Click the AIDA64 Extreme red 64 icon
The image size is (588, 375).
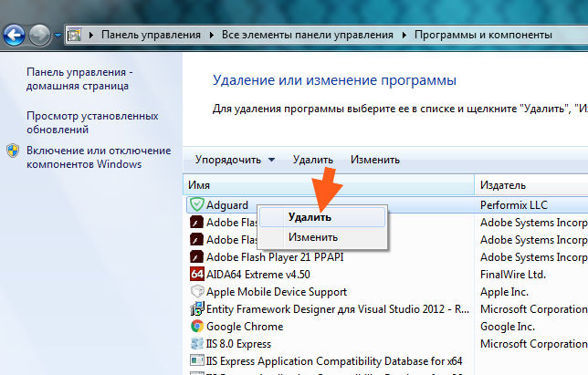coord(197,275)
